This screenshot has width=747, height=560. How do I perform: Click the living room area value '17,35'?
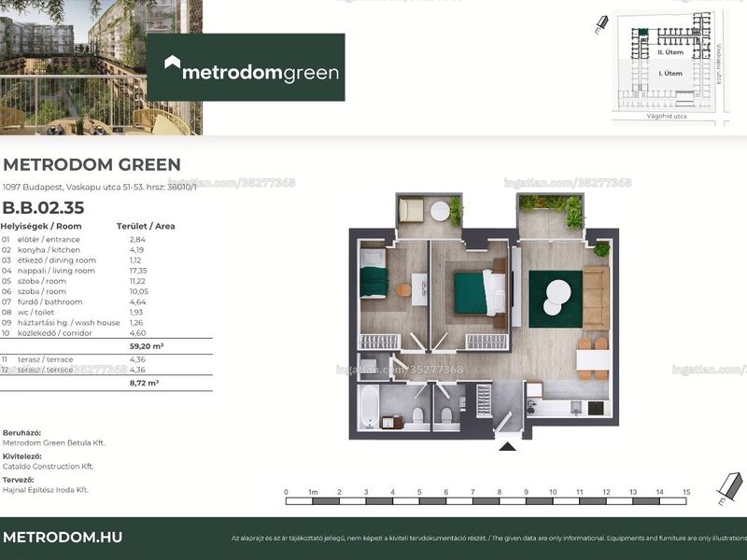coord(138,271)
